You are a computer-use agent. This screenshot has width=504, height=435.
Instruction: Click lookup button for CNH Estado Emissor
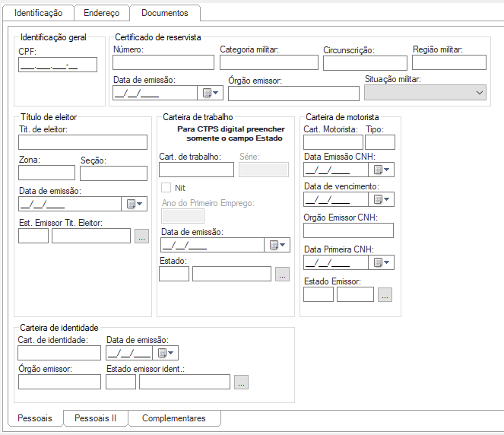(x=385, y=294)
